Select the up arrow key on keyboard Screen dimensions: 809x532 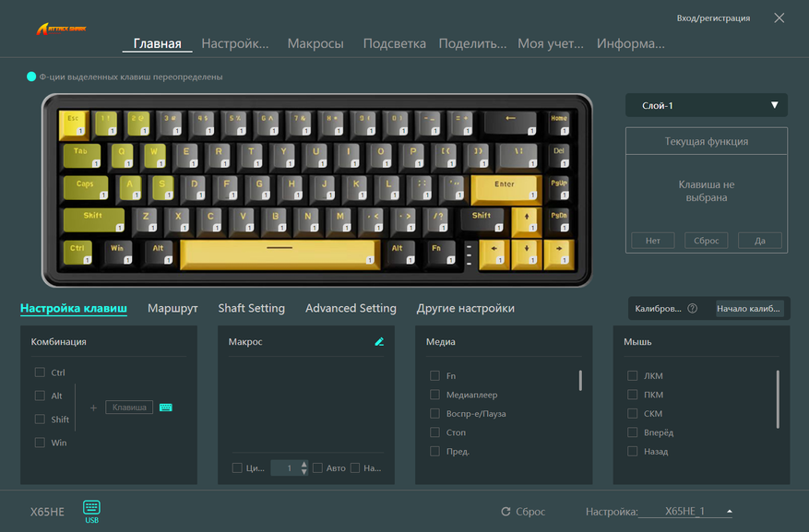[x=526, y=221]
